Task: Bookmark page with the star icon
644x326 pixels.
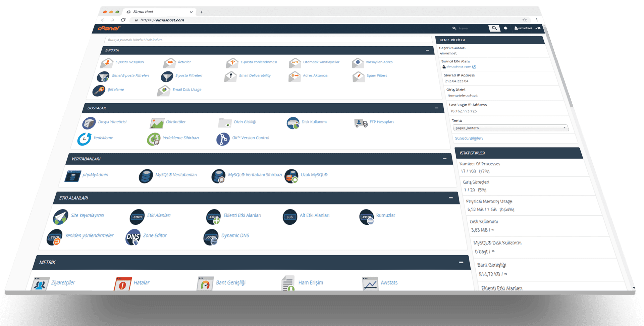Action: click(x=525, y=20)
